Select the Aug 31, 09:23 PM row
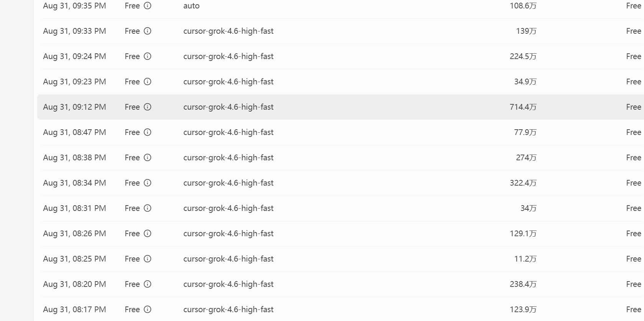The height and width of the screenshot is (321, 644). coord(341,82)
